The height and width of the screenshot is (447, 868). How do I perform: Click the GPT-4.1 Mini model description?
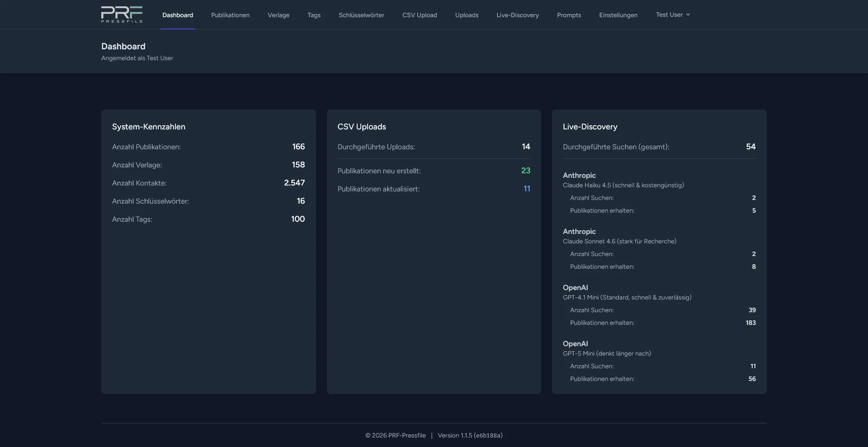(x=627, y=297)
